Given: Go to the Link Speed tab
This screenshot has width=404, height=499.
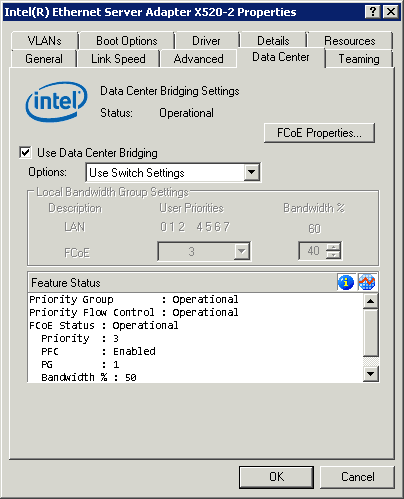Looking at the screenshot, I should [118, 59].
